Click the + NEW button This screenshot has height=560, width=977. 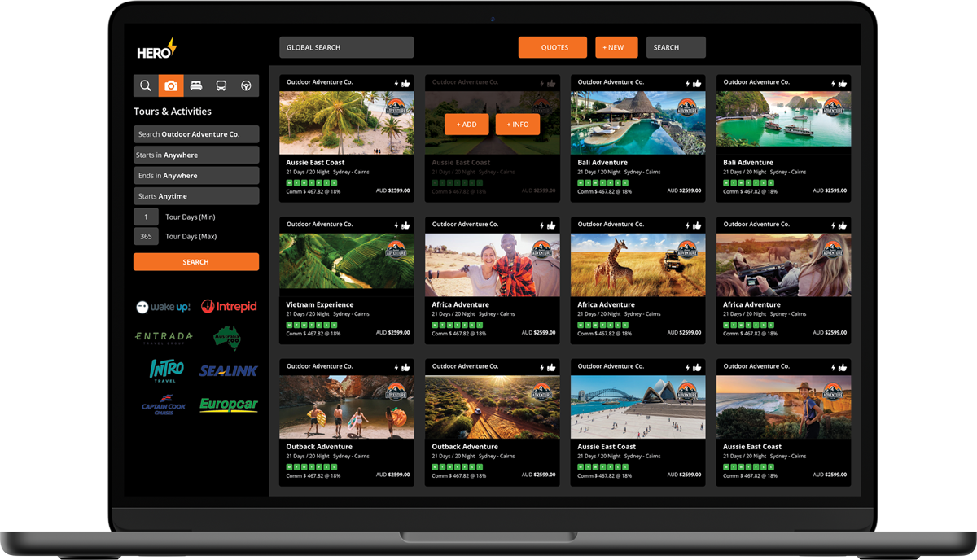coord(616,47)
